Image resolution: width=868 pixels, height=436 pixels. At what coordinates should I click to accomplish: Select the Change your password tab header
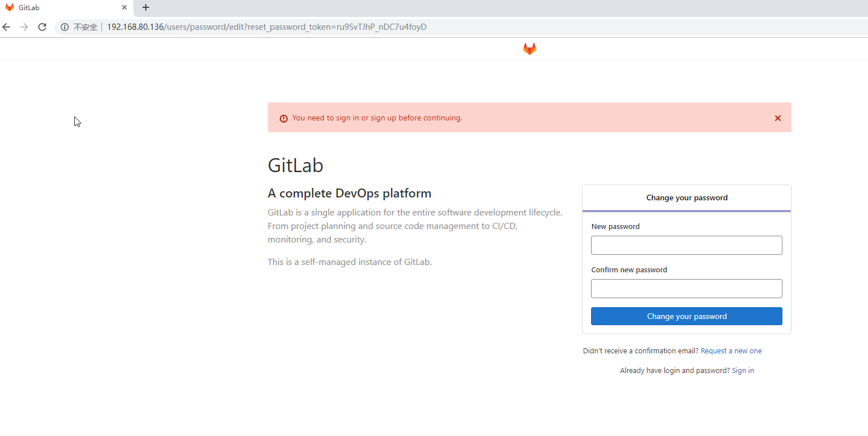pos(687,198)
